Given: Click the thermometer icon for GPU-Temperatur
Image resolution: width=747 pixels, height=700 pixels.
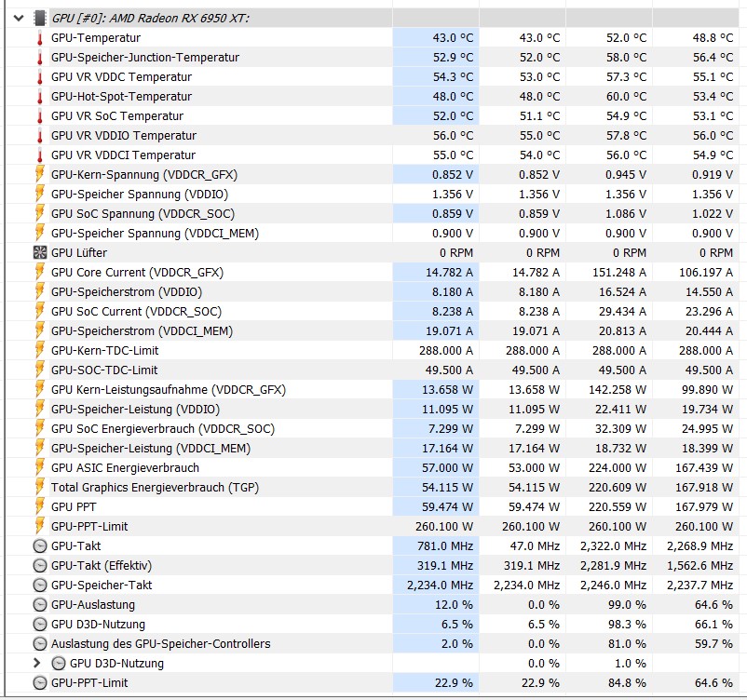Looking at the screenshot, I should (40, 38).
